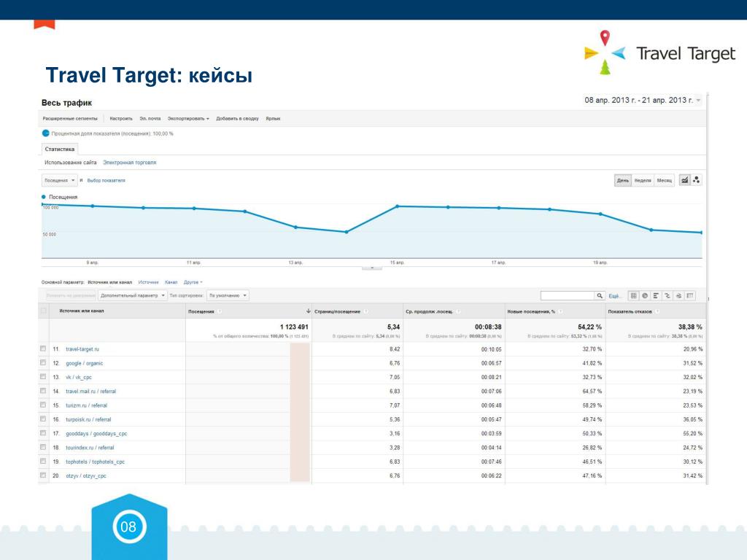Tick checkbox for google / organic row
Viewport: 747px width, 560px height.
43,363
